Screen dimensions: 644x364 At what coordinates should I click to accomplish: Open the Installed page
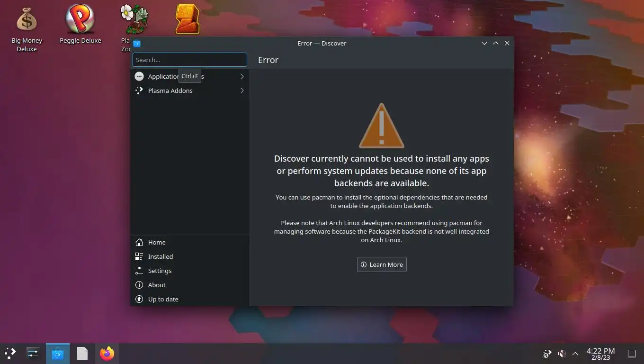189,256
